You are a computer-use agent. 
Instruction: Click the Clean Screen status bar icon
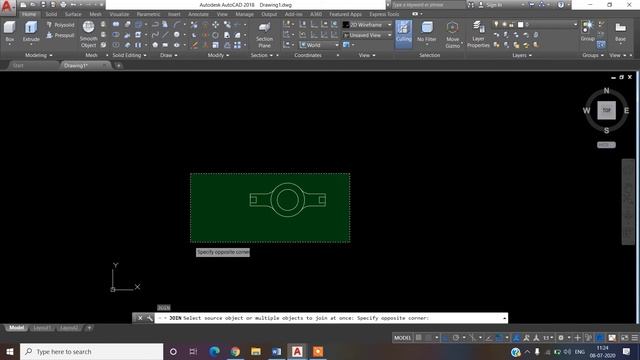click(624, 338)
